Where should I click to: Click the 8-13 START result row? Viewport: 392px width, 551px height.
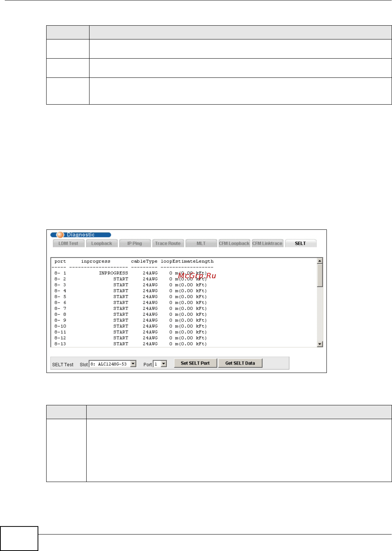tap(121, 344)
